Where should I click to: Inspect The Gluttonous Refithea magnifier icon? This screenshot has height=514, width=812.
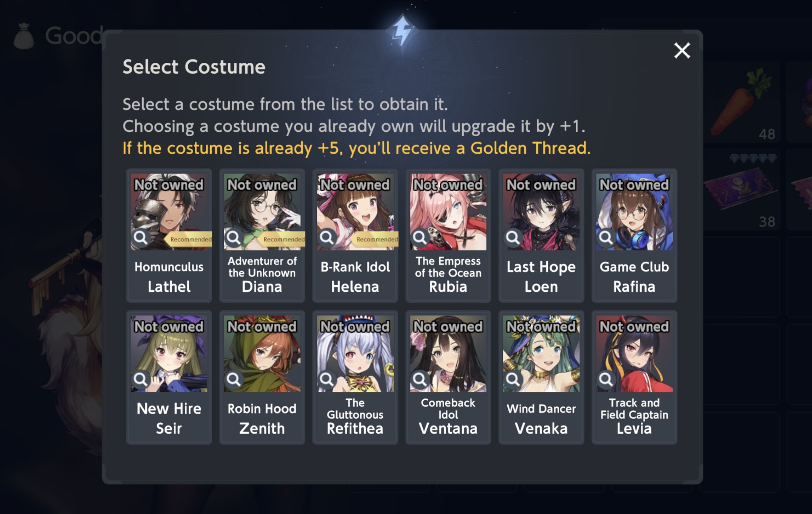327,379
